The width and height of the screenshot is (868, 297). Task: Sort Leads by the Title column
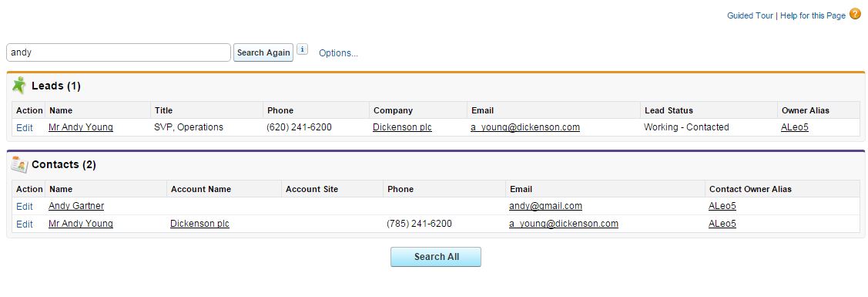(x=164, y=110)
